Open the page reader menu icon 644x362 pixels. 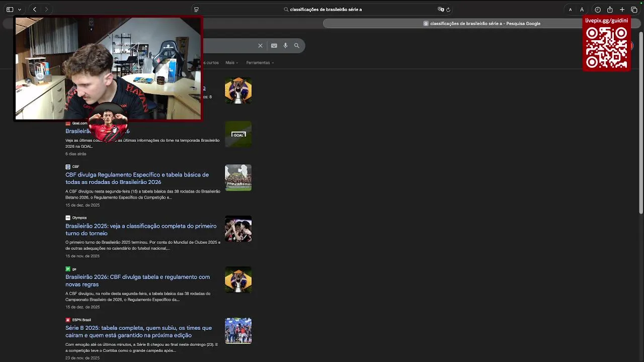(x=196, y=10)
